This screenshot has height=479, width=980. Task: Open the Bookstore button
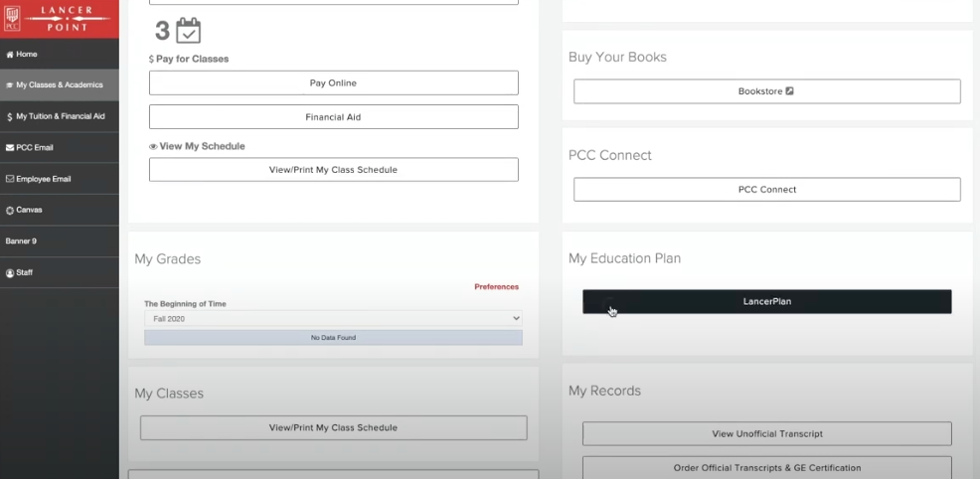coord(767,91)
